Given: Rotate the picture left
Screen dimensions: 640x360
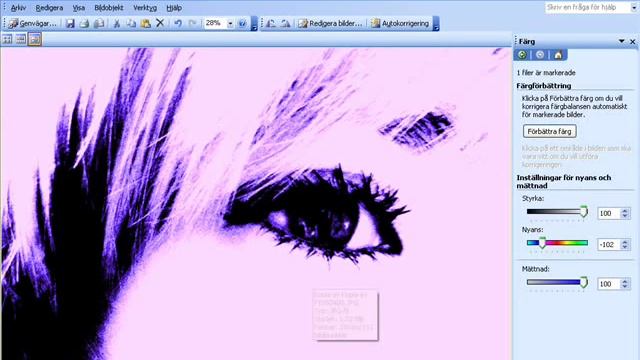Looking at the screenshot, I should coord(271,24).
